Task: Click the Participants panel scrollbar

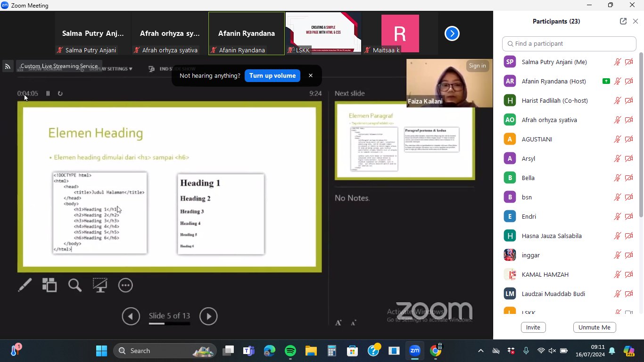Action: pyautogui.click(x=641, y=134)
